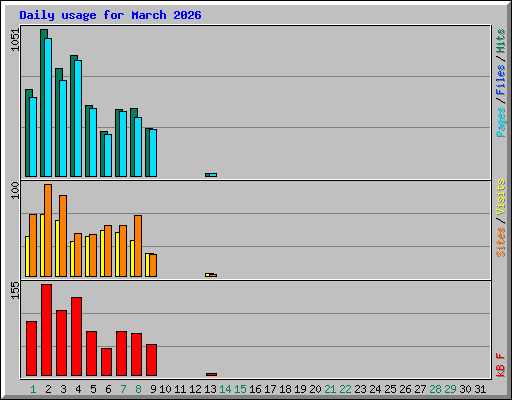Select the yellow 'Visits' legend label
Screen dimensions: 512x400
[500, 197]
